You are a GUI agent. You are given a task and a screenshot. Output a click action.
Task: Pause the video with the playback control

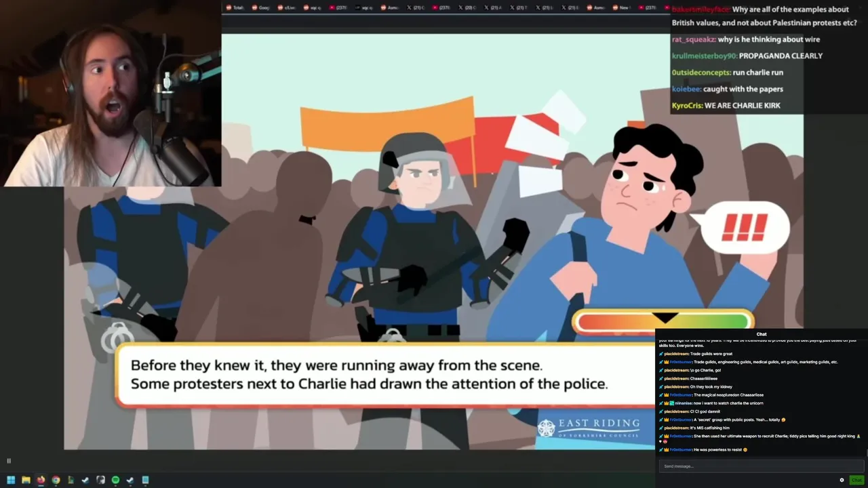[9, 461]
